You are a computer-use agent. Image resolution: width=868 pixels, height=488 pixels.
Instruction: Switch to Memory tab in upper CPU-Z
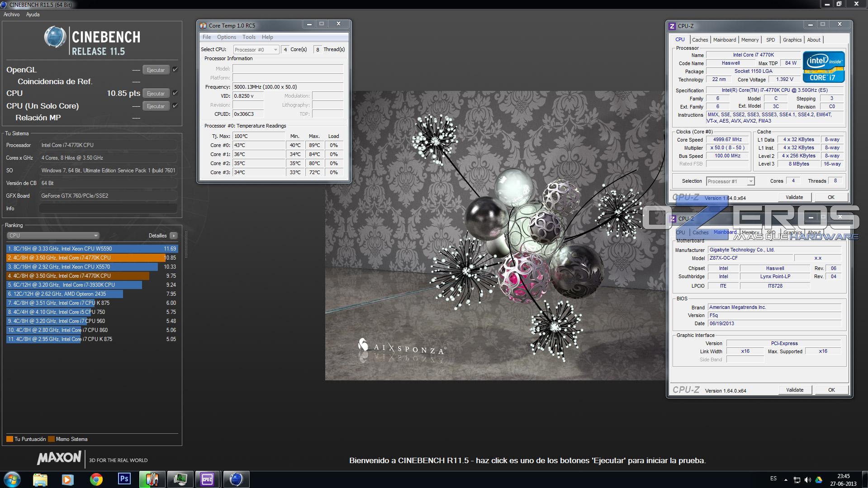point(750,40)
